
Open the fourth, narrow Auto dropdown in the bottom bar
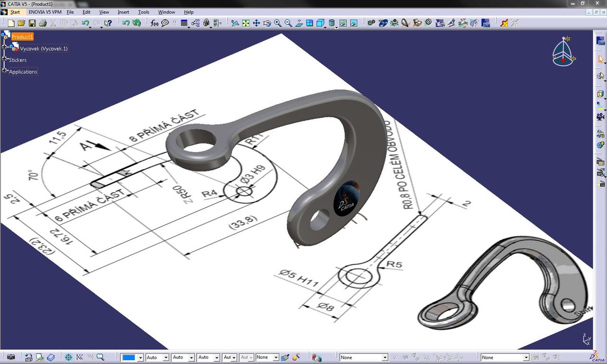coord(234,357)
